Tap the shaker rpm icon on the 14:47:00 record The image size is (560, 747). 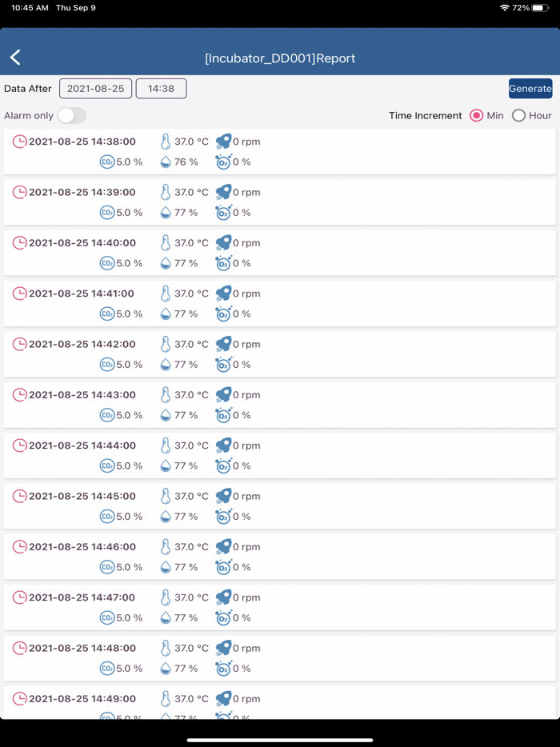pos(223,597)
